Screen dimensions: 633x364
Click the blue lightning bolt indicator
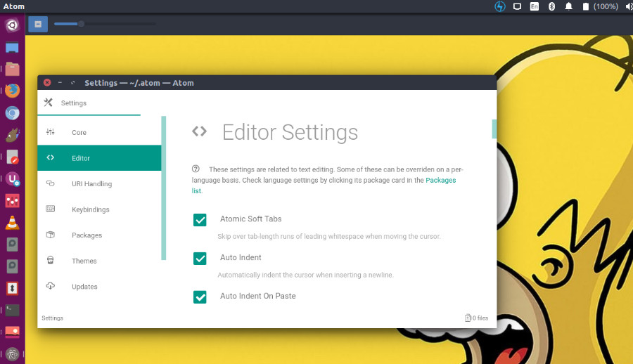point(500,6)
